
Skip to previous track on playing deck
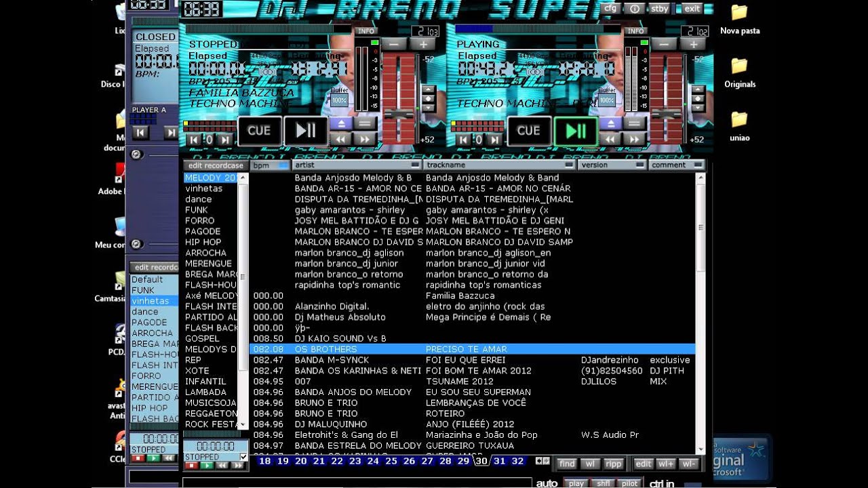[x=463, y=140]
